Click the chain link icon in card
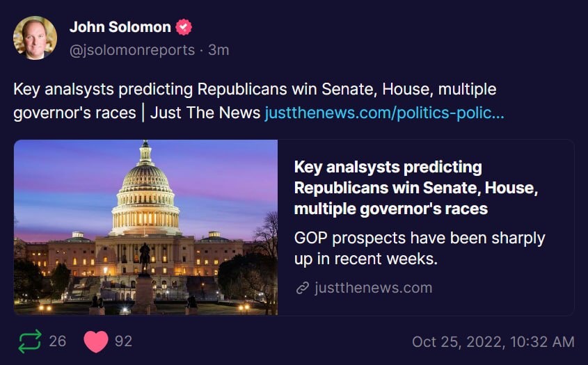This screenshot has width=588, height=365. pyautogui.click(x=302, y=288)
